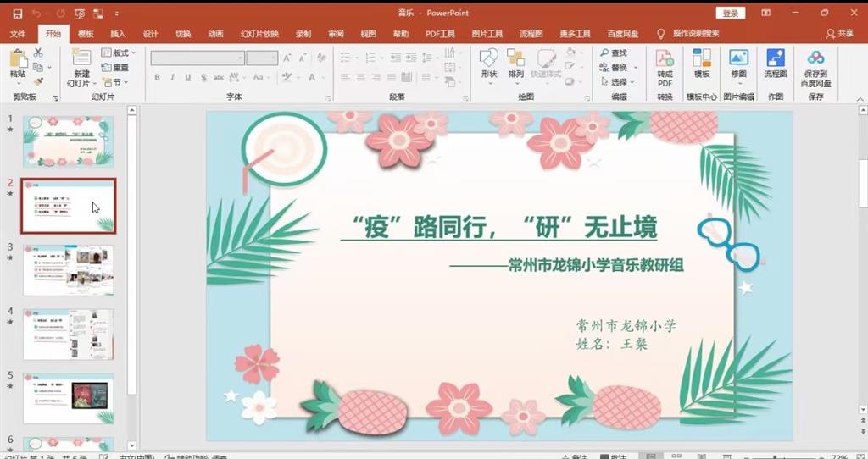Launch the 流程图 flowchart drawing tool
The height and width of the screenshot is (459, 868).
tap(776, 63)
